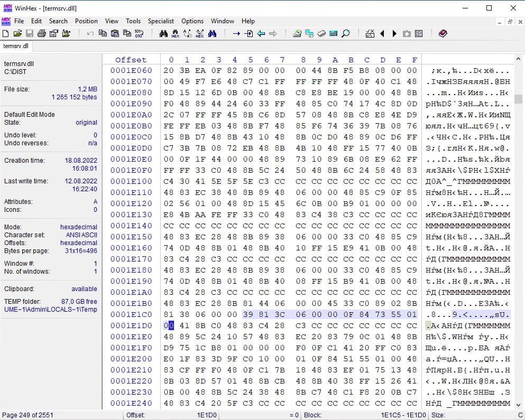The height and width of the screenshot is (420, 525).
Task: Click the 1 265 152 bytes file size
Action: click(74, 97)
